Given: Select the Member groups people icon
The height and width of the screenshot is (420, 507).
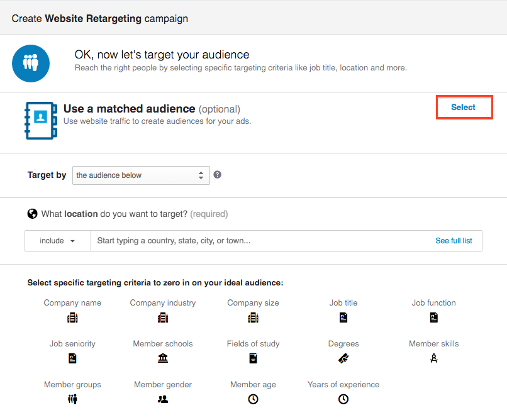Looking at the screenshot, I should [72, 399].
